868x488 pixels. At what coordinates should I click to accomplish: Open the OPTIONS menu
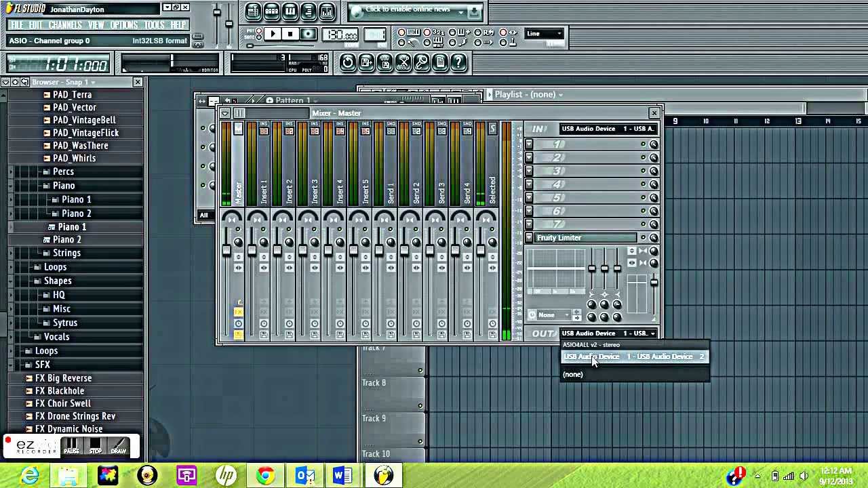tap(124, 25)
